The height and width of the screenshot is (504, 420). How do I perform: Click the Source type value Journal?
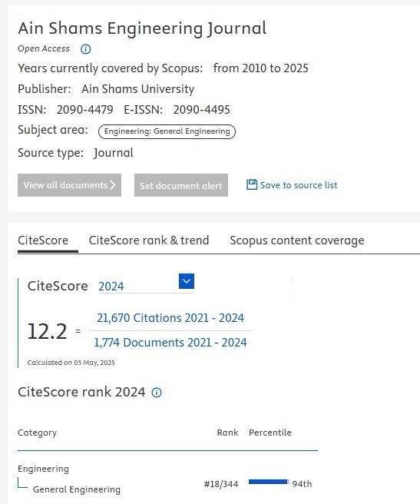[x=114, y=153]
